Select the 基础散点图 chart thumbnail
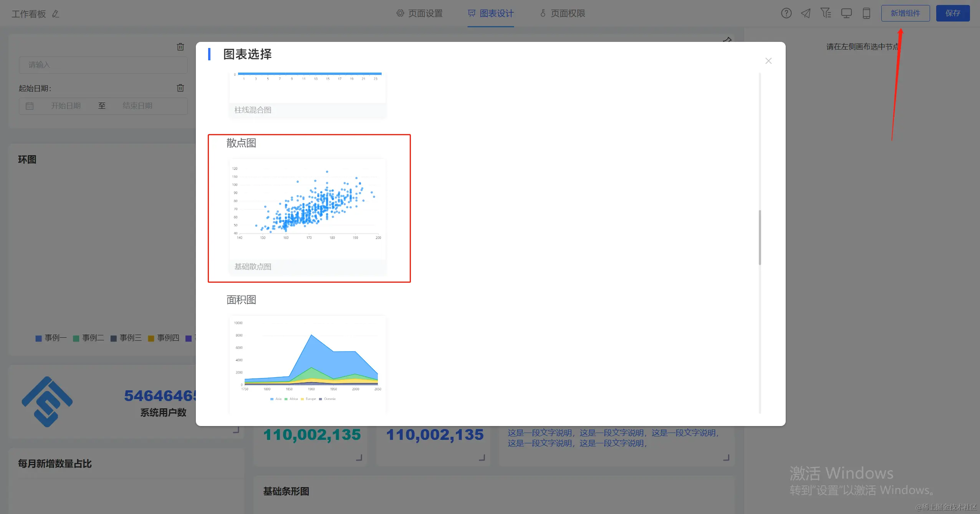This screenshot has height=514, width=980. [x=307, y=209]
